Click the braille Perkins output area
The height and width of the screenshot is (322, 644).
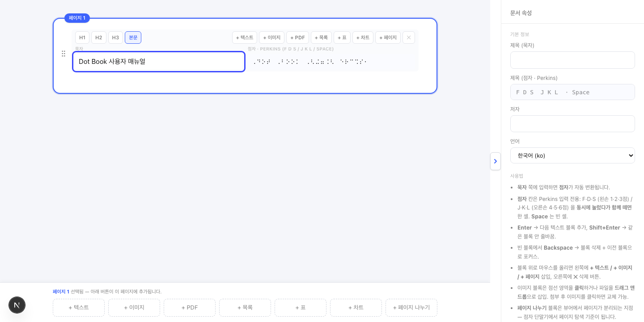[x=332, y=62]
